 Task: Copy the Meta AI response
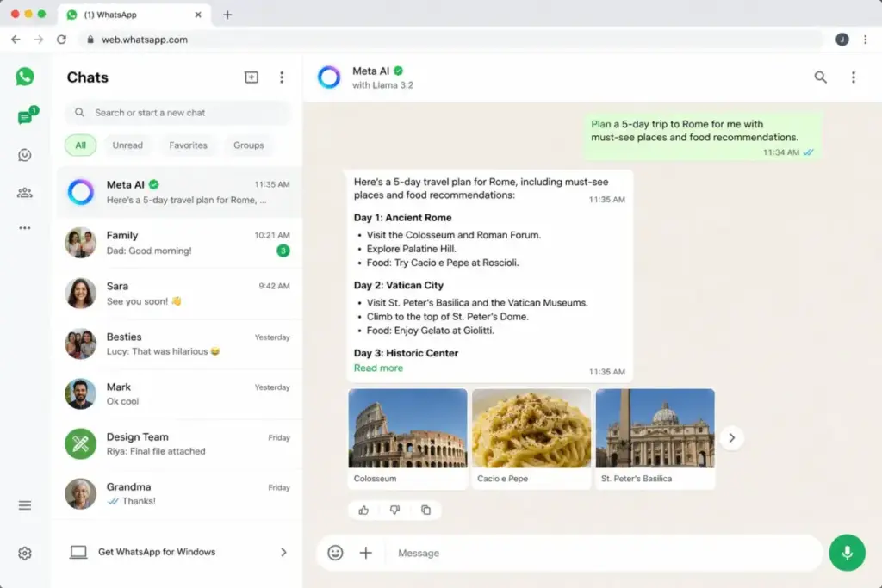425,510
